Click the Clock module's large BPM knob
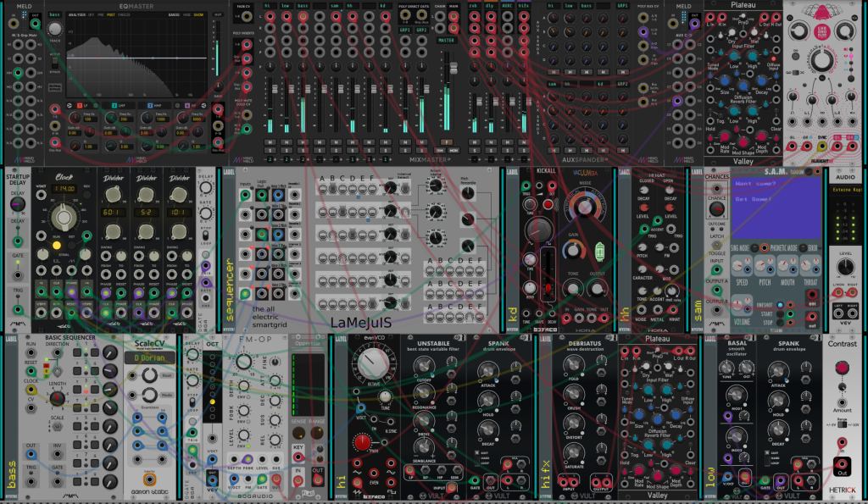The image size is (868, 504). pyautogui.click(x=64, y=218)
